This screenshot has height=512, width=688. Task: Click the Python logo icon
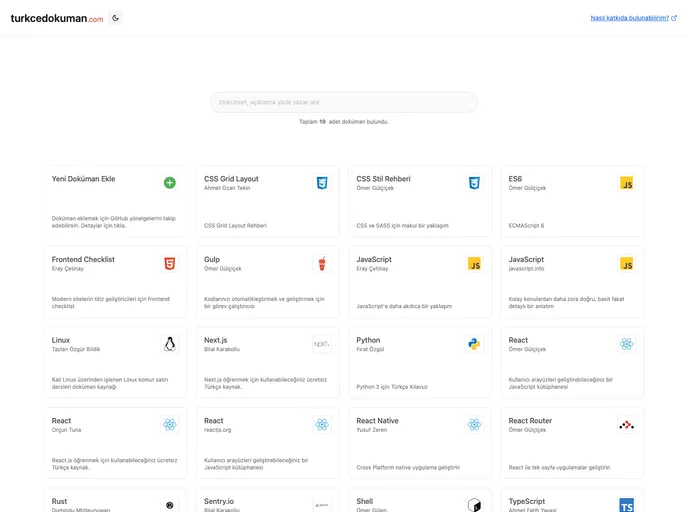point(474,344)
